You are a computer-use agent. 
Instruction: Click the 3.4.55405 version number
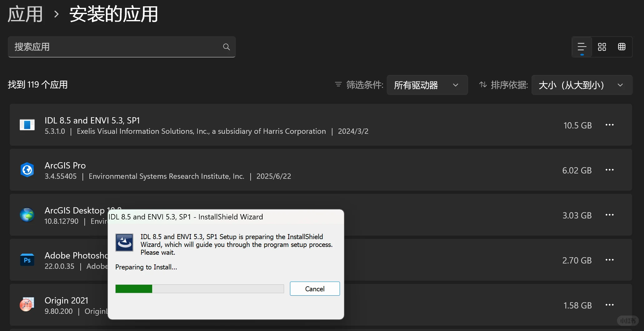[x=61, y=176]
